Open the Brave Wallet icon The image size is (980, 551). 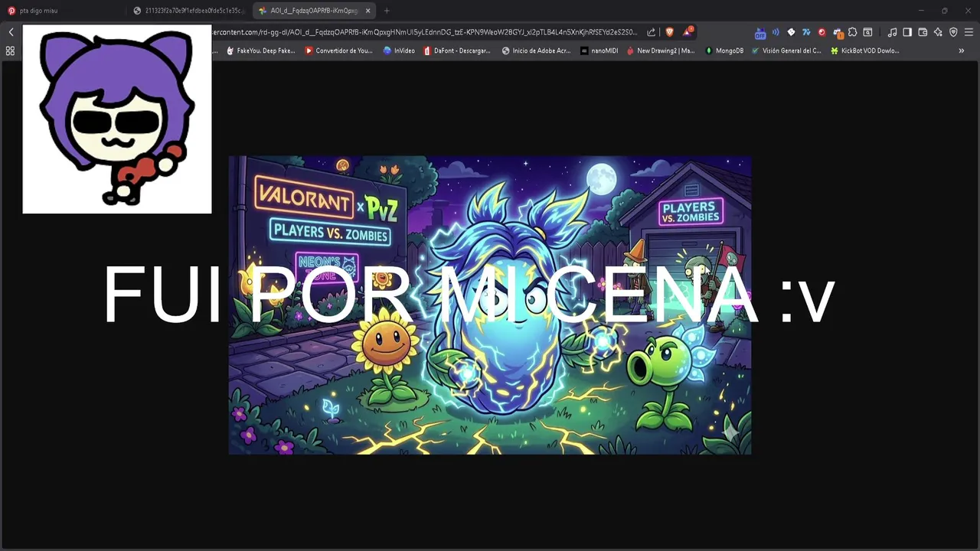point(923,32)
